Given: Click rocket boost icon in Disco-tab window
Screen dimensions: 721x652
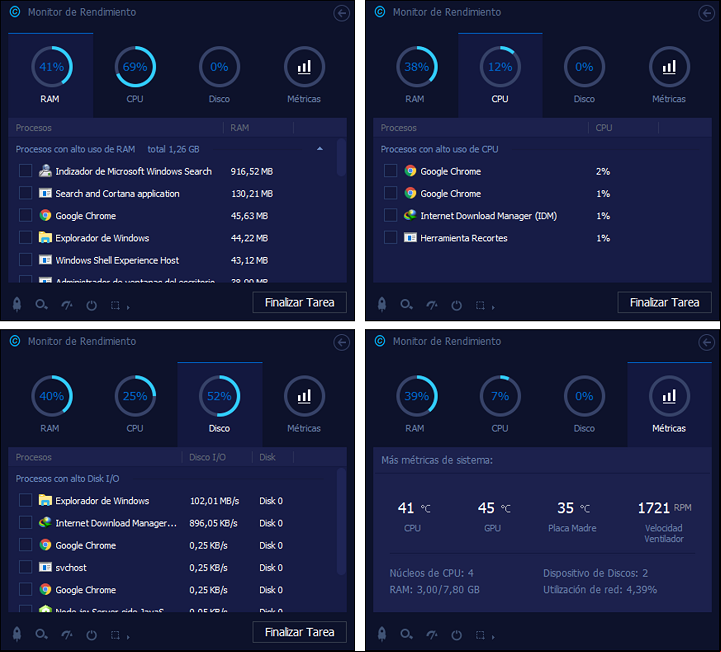Looking at the screenshot, I should (17, 634).
